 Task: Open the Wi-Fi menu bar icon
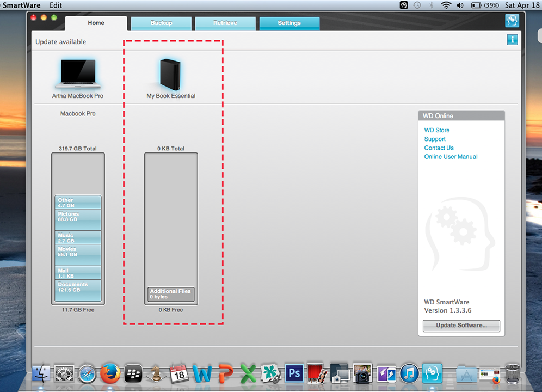446,5
